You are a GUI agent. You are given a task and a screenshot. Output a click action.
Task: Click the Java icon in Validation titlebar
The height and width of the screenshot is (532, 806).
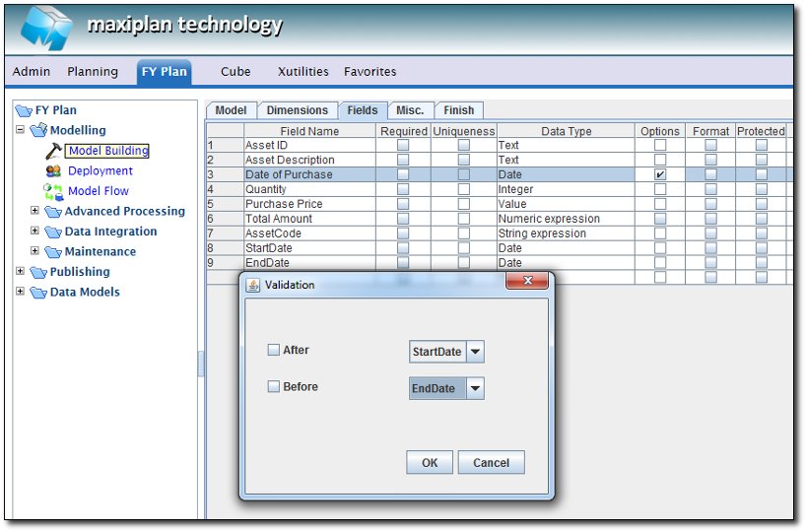253,285
